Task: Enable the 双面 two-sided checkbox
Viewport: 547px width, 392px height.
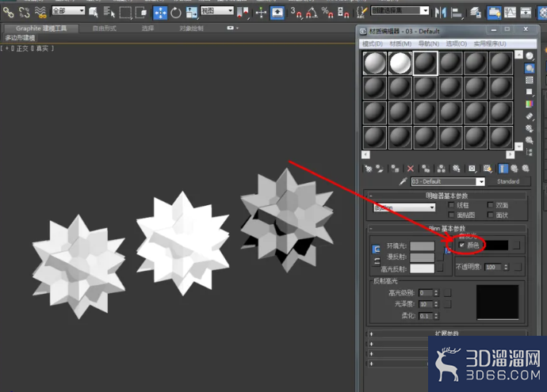Action: (x=490, y=205)
